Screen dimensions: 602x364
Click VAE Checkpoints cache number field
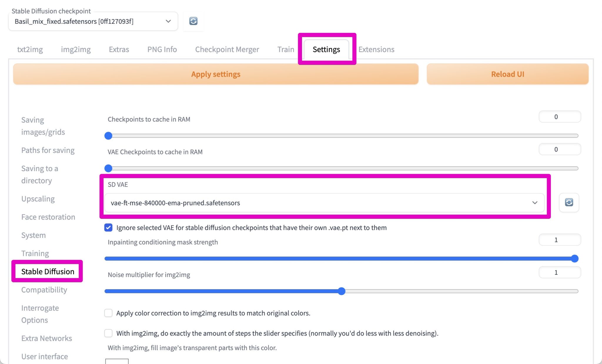tap(559, 149)
